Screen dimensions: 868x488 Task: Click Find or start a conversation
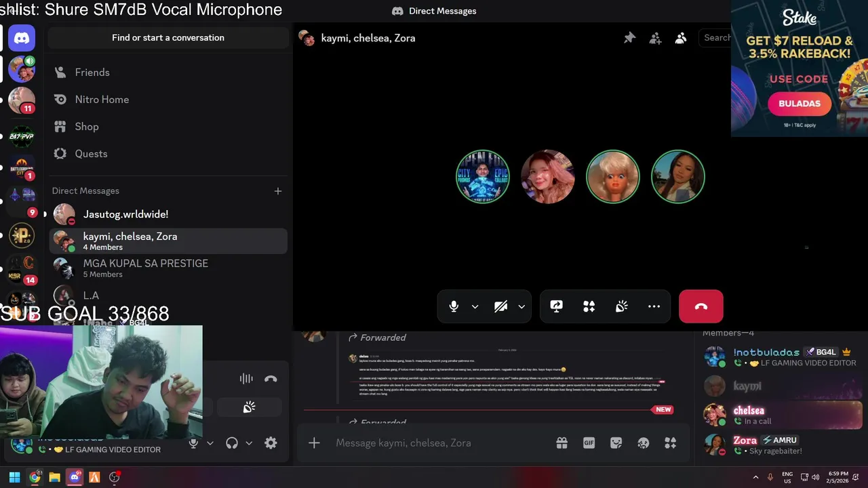(x=168, y=38)
